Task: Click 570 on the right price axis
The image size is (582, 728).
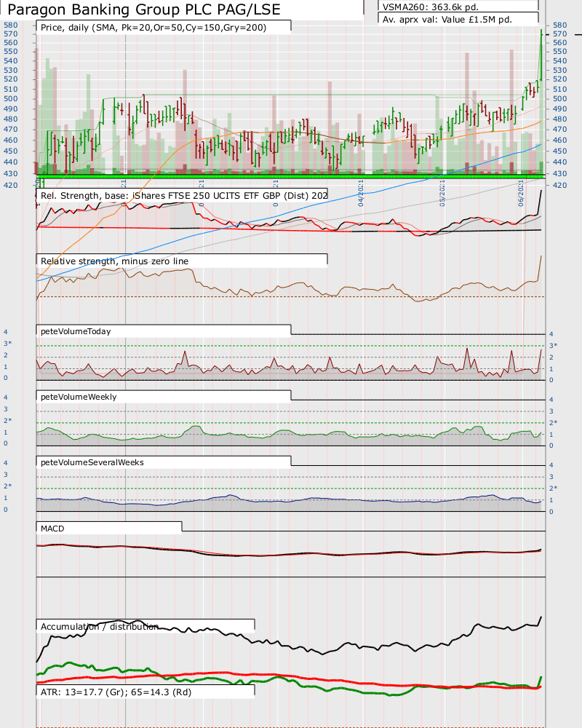Action: pos(559,34)
